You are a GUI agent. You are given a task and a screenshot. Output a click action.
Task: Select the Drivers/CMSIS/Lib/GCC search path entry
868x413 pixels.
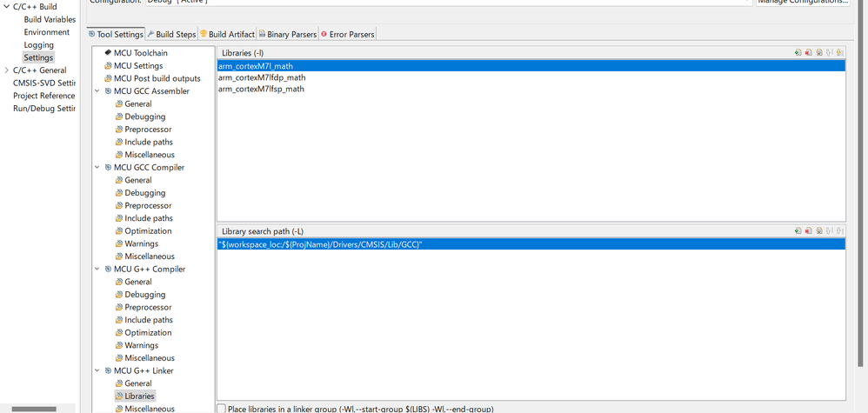coord(531,244)
